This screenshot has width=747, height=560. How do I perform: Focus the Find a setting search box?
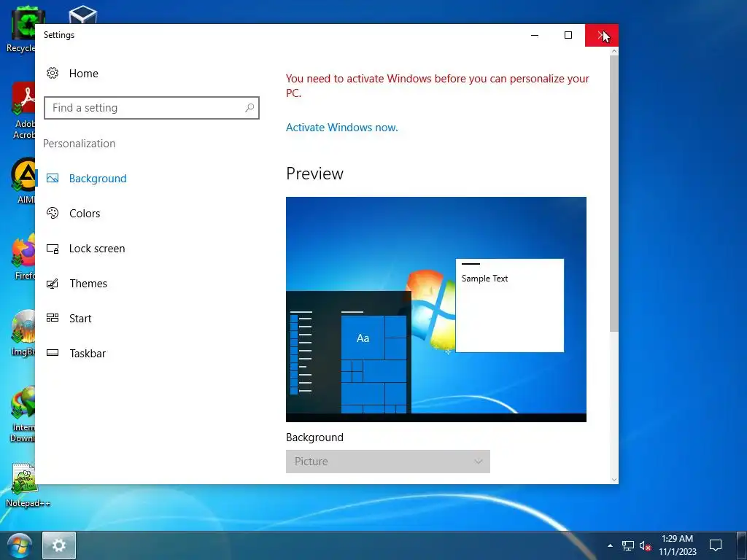pyautogui.click(x=152, y=108)
